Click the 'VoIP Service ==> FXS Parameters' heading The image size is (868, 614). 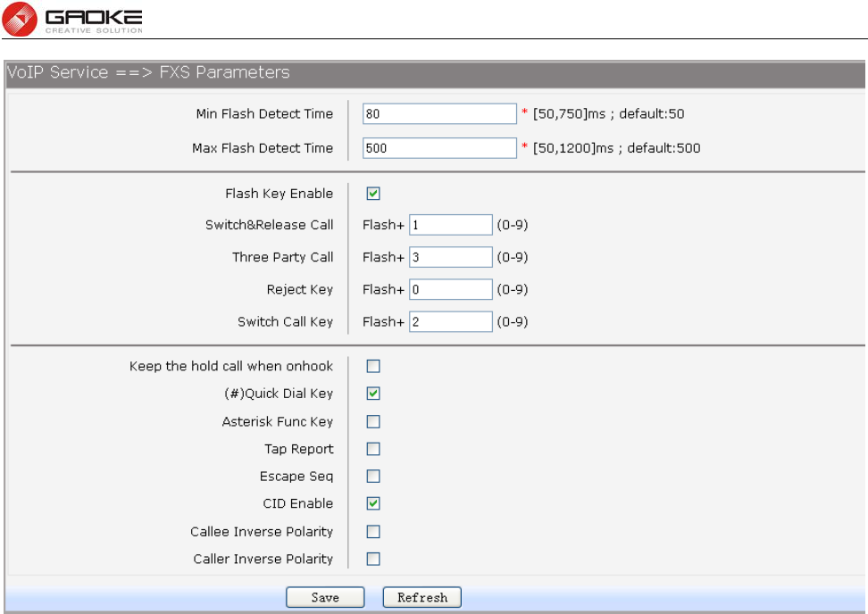(148, 72)
